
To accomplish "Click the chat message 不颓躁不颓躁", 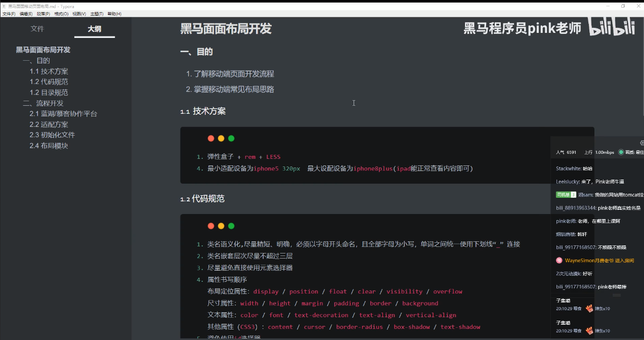I will point(591,247).
